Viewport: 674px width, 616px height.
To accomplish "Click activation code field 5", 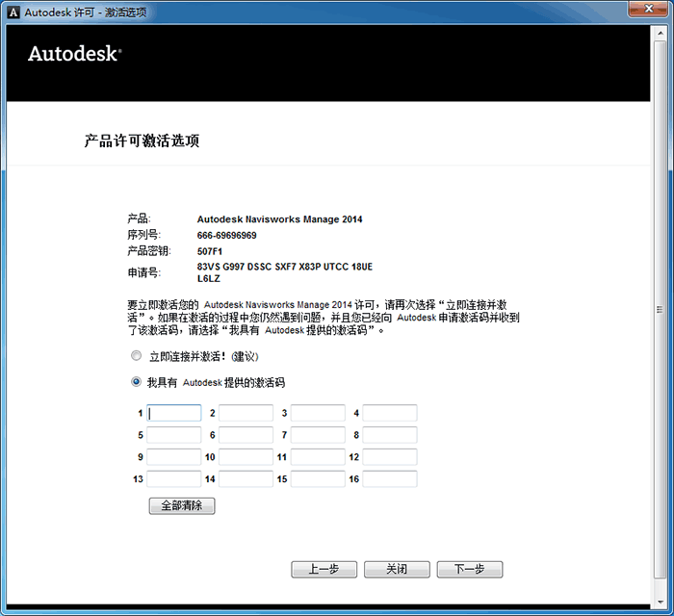I will [174, 435].
